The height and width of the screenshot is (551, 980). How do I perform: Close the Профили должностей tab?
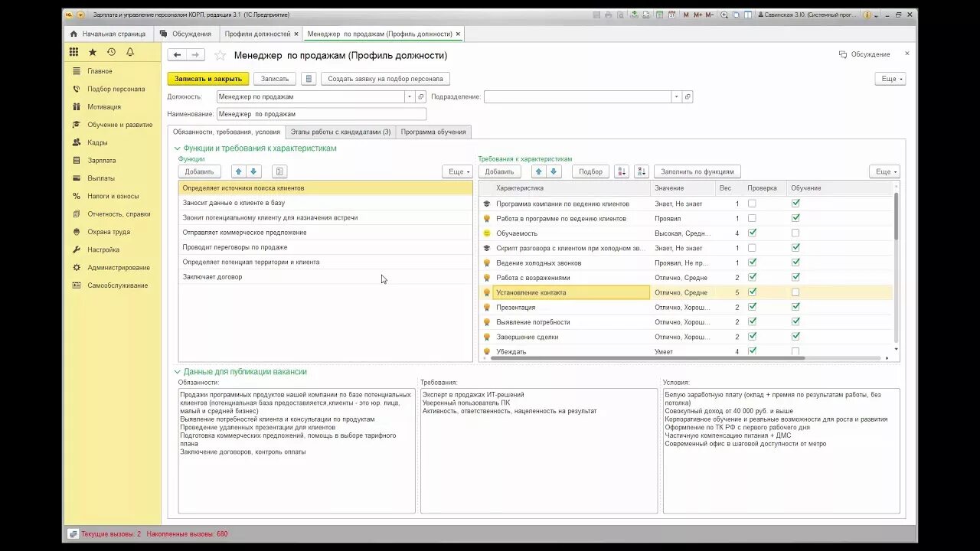click(296, 34)
